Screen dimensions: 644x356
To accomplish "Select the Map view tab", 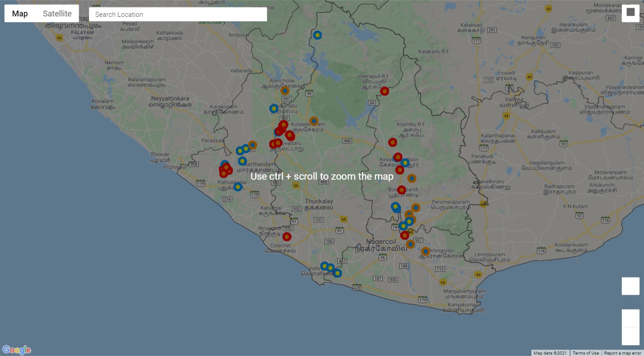I will point(20,14).
